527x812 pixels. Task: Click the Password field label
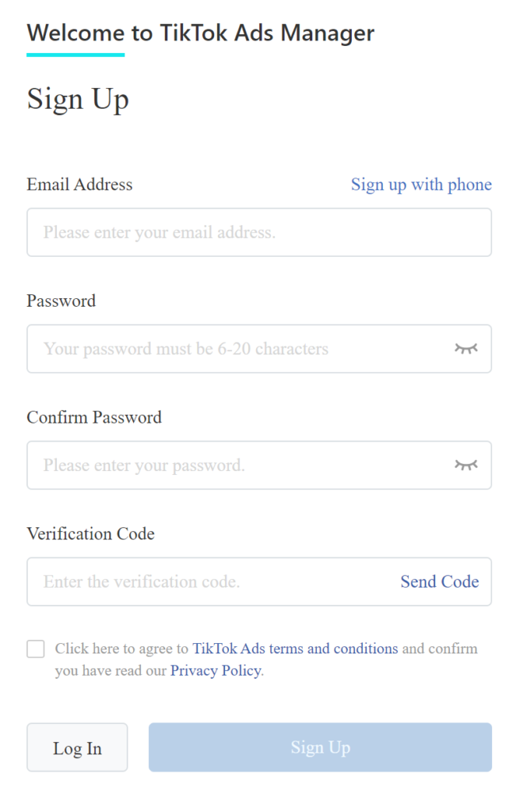tap(61, 301)
